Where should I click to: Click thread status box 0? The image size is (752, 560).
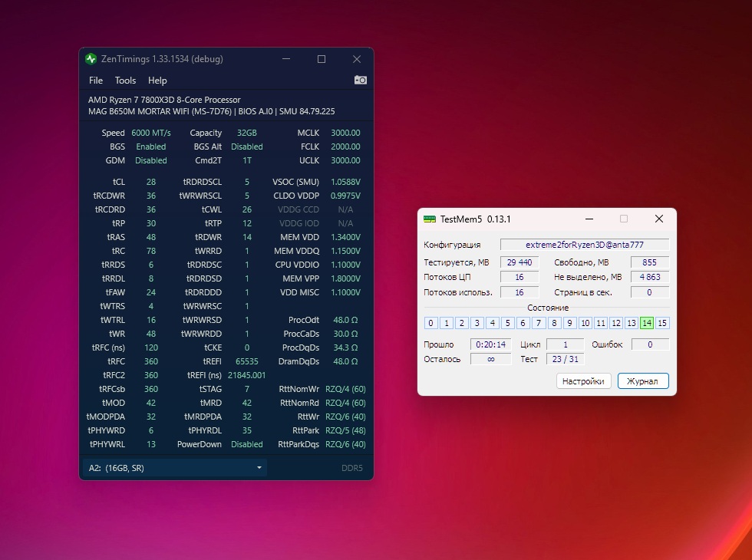430,323
